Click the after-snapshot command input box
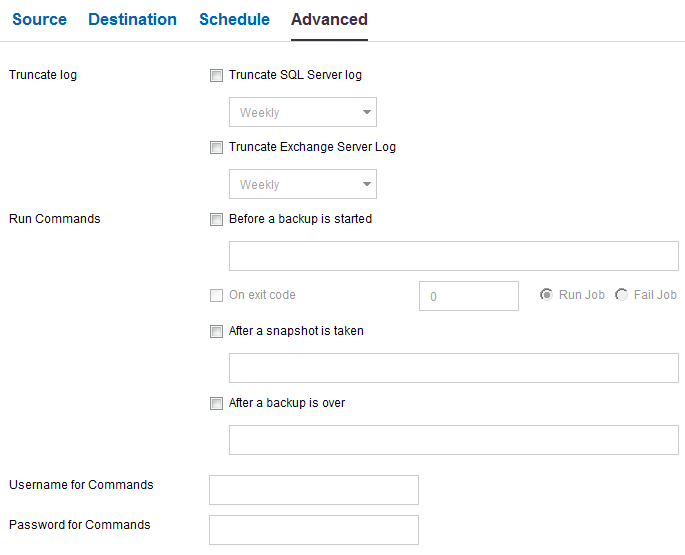This screenshot has width=685, height=555. (x=453, y=368)
